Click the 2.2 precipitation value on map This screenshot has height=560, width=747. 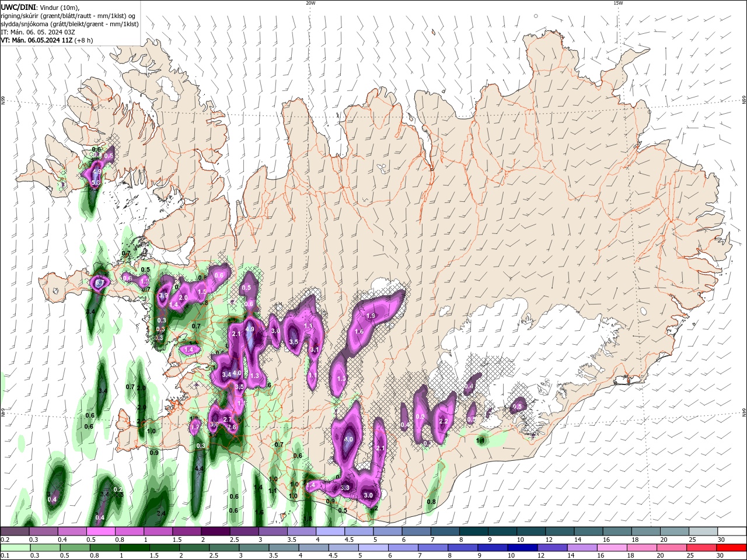444,421
